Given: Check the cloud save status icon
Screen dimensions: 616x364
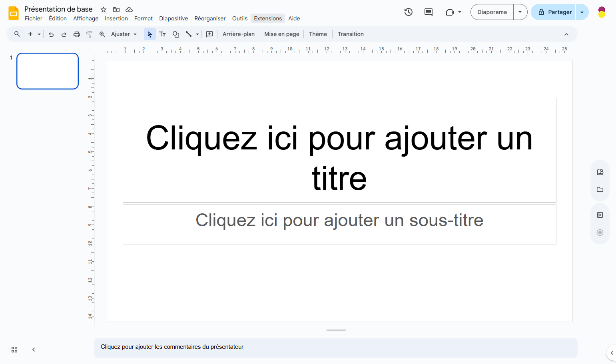Looking at the screenshot, I should [x=129, y=10].
